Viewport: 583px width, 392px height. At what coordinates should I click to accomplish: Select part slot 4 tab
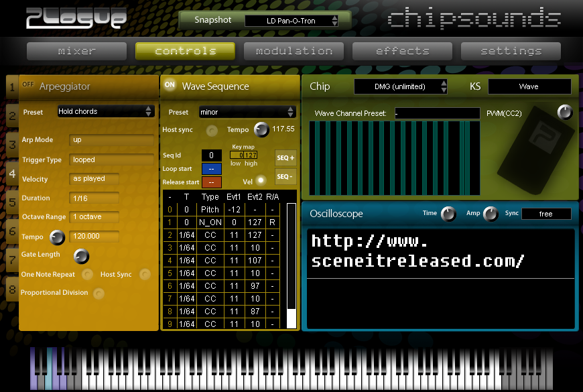click(12, 174)
